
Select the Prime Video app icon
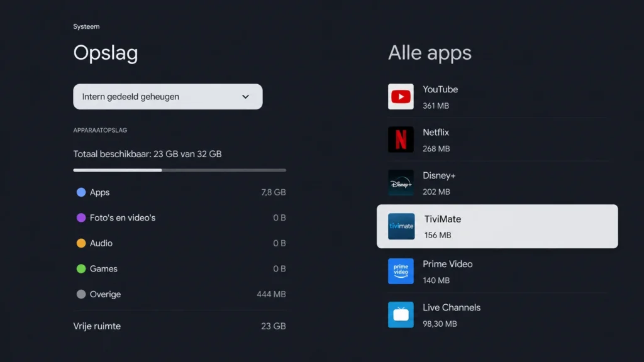click(x=401, y=271)
